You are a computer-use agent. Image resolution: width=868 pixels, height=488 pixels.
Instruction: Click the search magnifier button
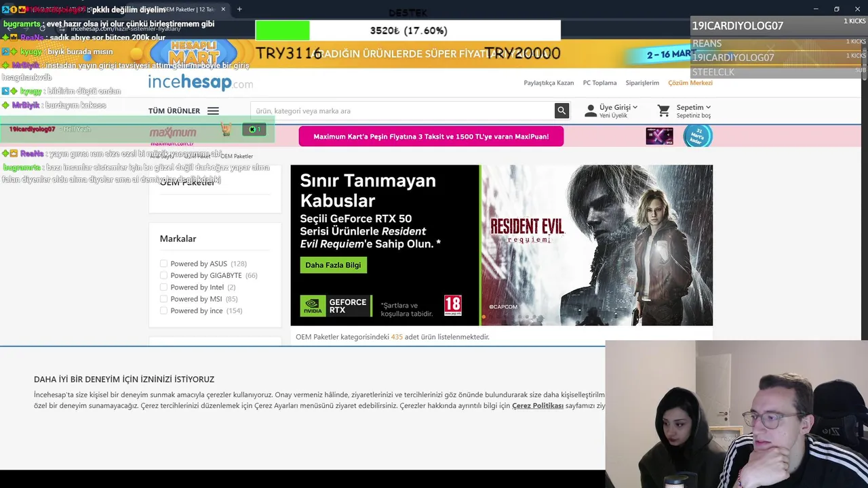click(x=561, y=110)
